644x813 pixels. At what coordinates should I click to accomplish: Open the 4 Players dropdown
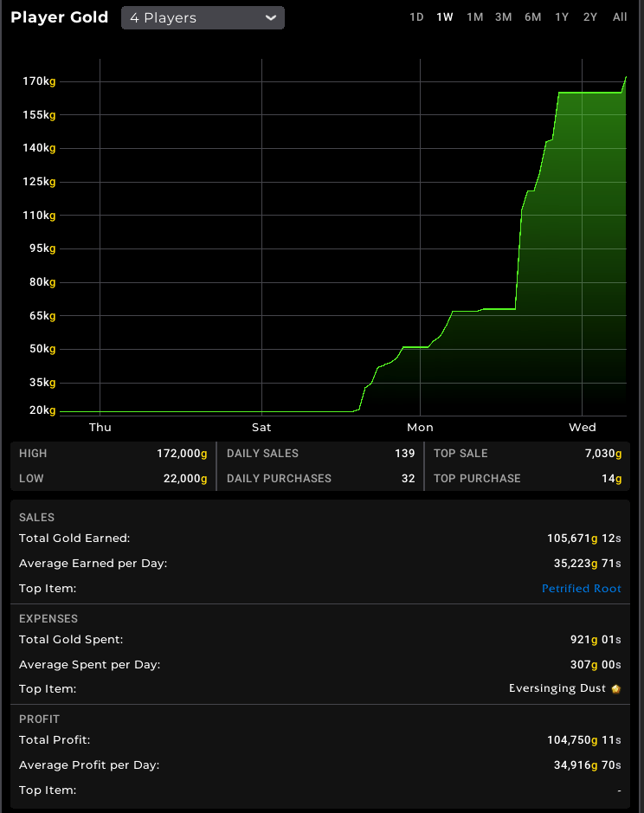[x=203, y=17]
